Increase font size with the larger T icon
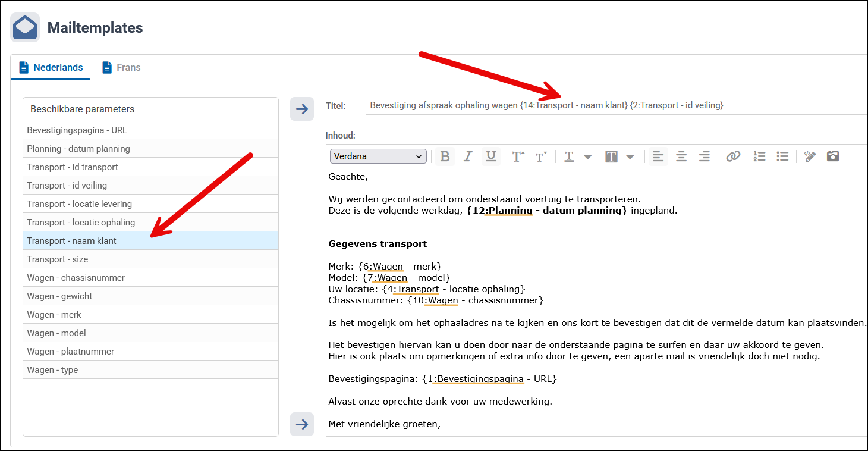This screenshot has height=451, width=868. pyautogui.click(x=518, y=156)
